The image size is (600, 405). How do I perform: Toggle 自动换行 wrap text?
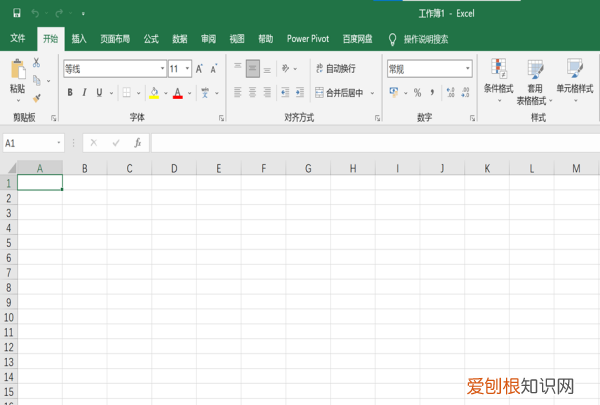pyautogui.click(x=336, y=69)
